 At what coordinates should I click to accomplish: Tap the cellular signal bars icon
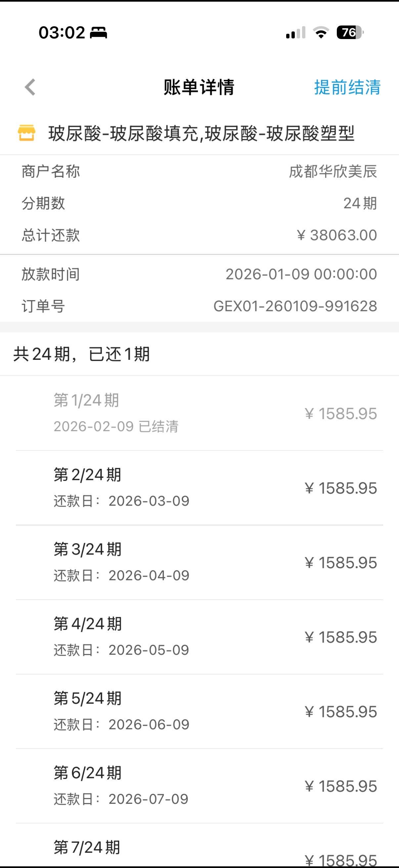[x=295, y=33]
